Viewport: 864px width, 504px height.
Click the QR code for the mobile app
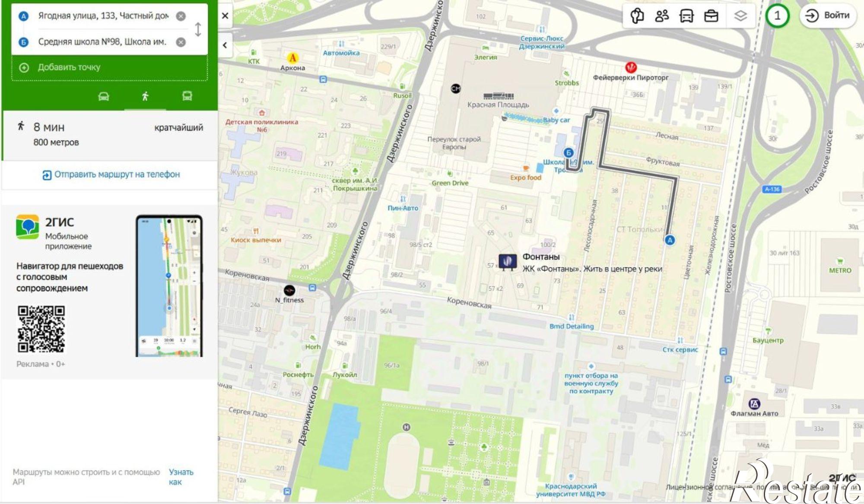[x=41, y=329]
